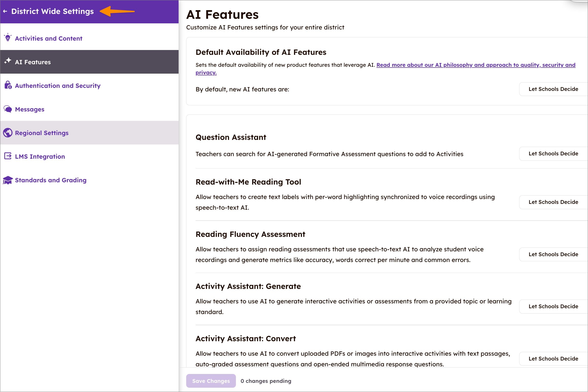
Task: Select Authentication and Security menu item
Action: [x=58, y=86]
